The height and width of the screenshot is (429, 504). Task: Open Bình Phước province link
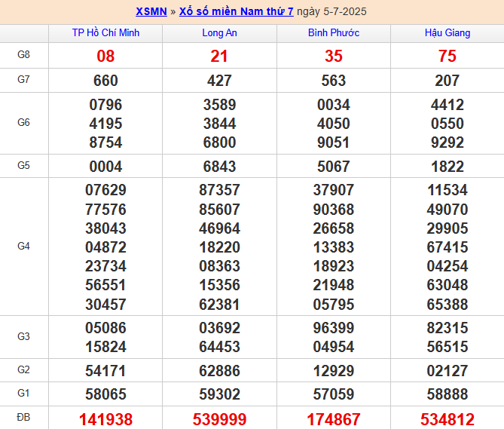click(334, 33)
